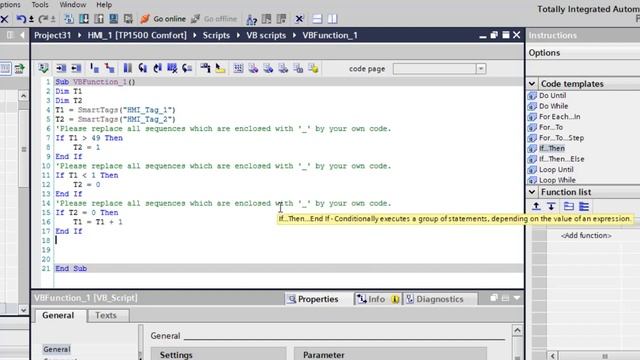Click the Options header in Instructions pane
This screenshot has width=640, height=360.
click(x=544, y=53)
